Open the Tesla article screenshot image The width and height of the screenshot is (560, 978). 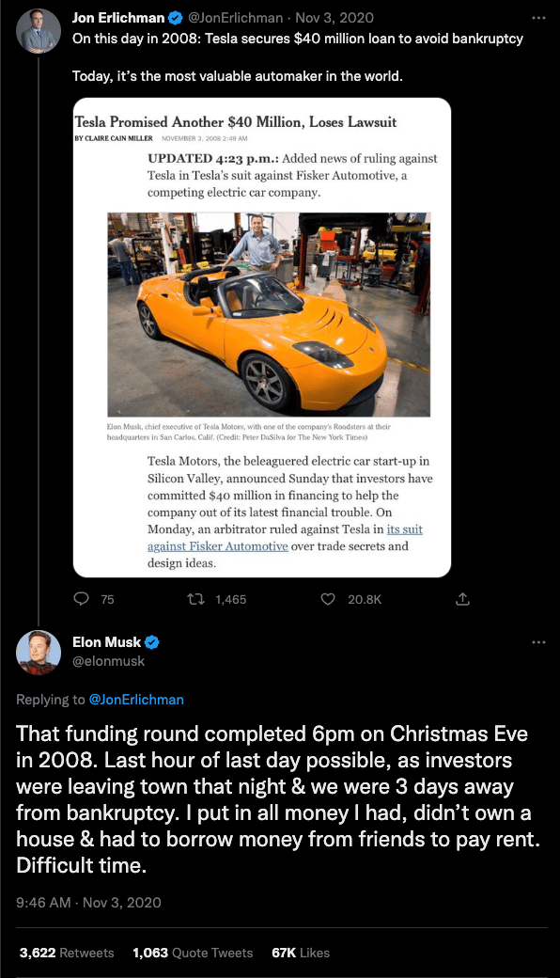[x=262, y=338]
